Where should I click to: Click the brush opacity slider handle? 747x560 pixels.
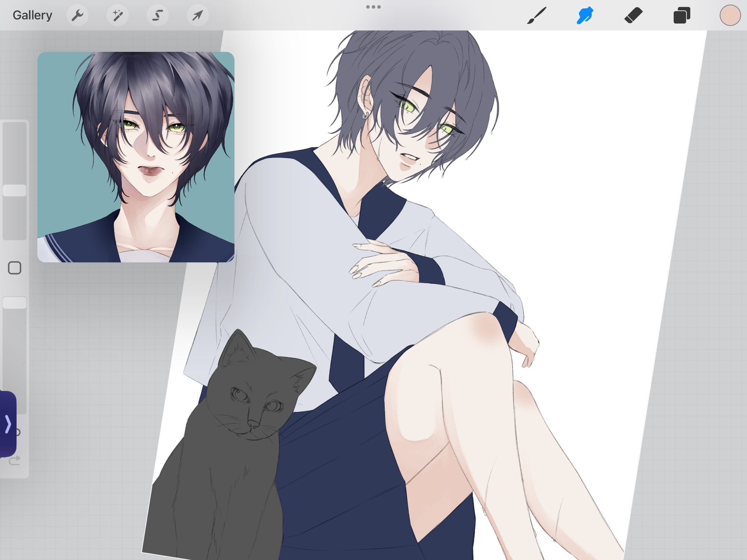[x=15, y=303]
